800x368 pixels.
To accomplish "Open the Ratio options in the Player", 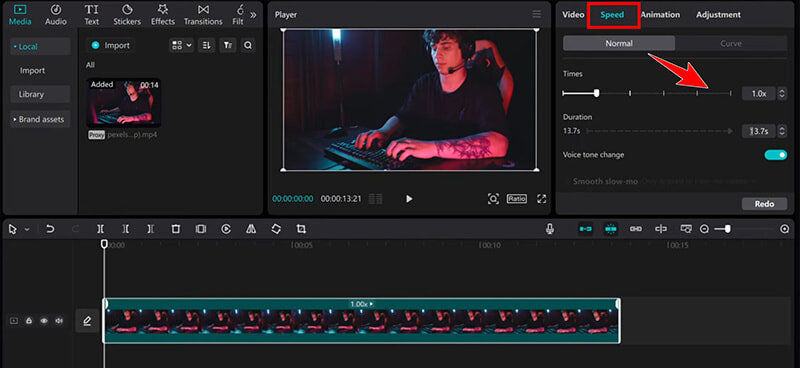I will tap(516, 199).
